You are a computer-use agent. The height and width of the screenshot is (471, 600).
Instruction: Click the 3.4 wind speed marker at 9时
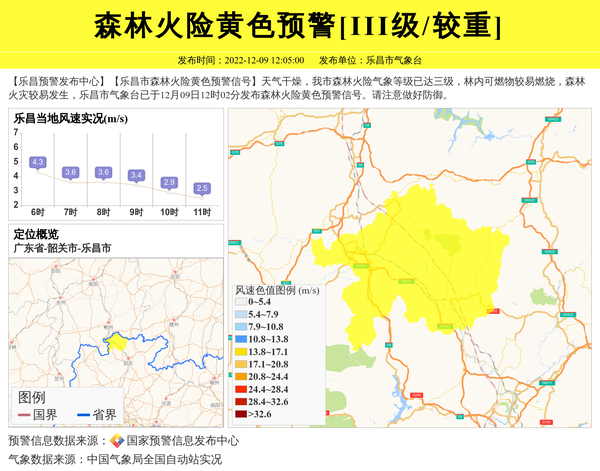(x=137, y=175)
